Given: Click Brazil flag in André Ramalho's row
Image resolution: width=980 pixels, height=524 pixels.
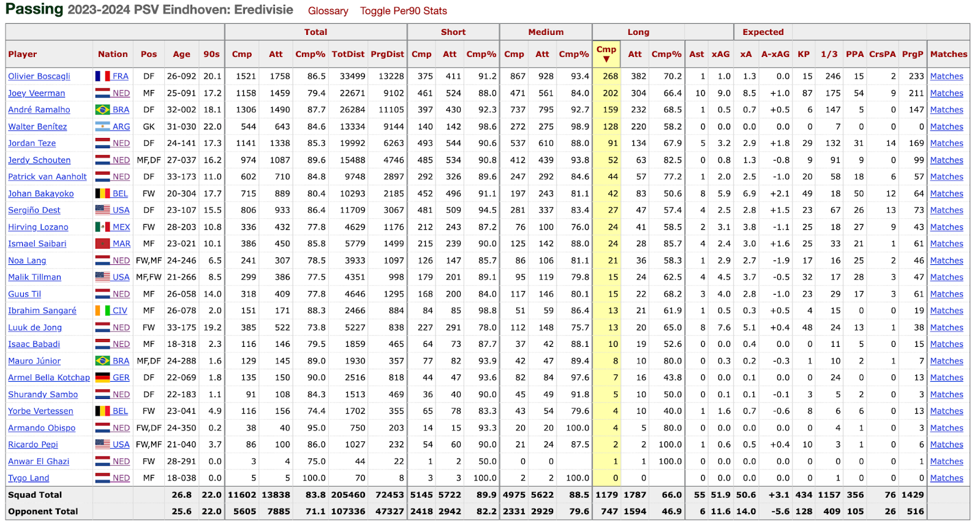Looking at the screenshot, I should [102, 110].
